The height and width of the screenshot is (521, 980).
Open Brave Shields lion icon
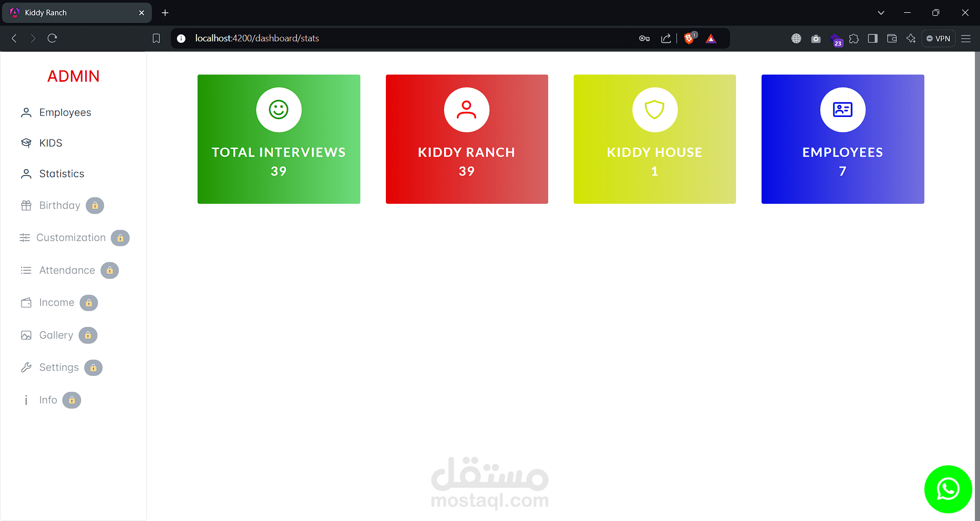coord(690,38)
